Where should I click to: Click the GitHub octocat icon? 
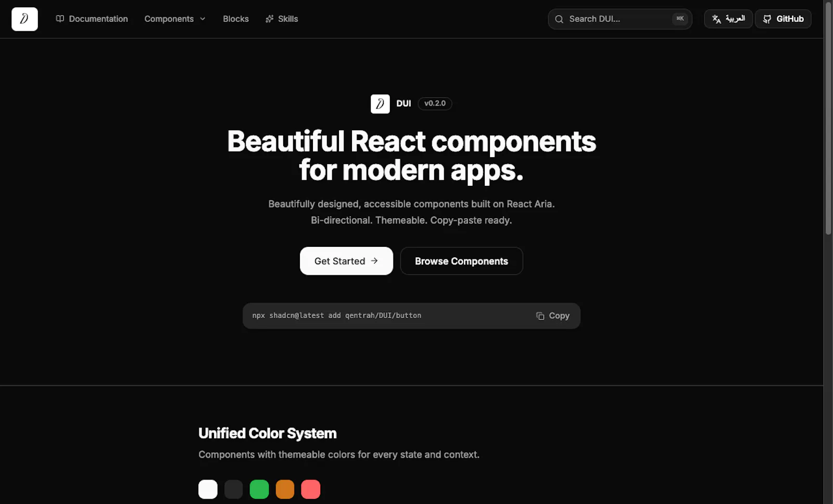[767, 19]
